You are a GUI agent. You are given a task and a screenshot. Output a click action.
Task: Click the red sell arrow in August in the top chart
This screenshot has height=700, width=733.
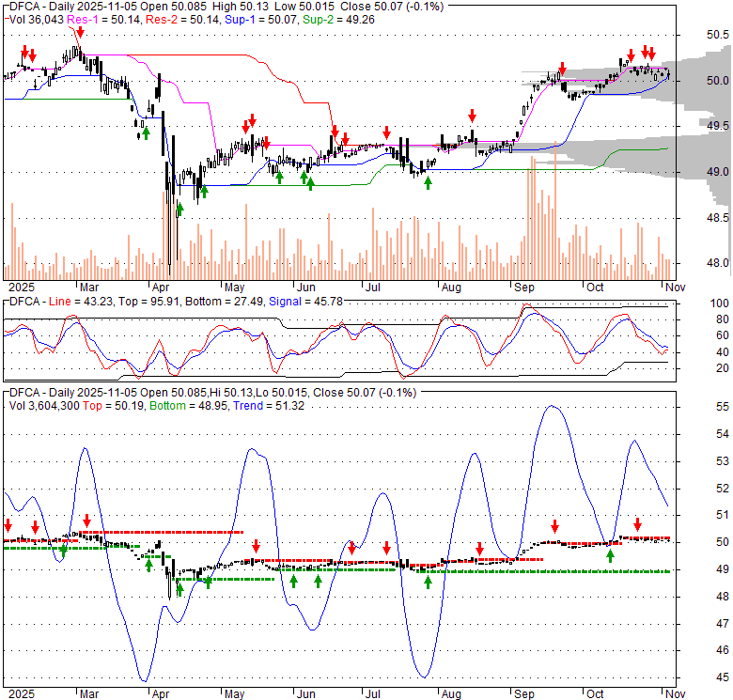coord(472,116)
